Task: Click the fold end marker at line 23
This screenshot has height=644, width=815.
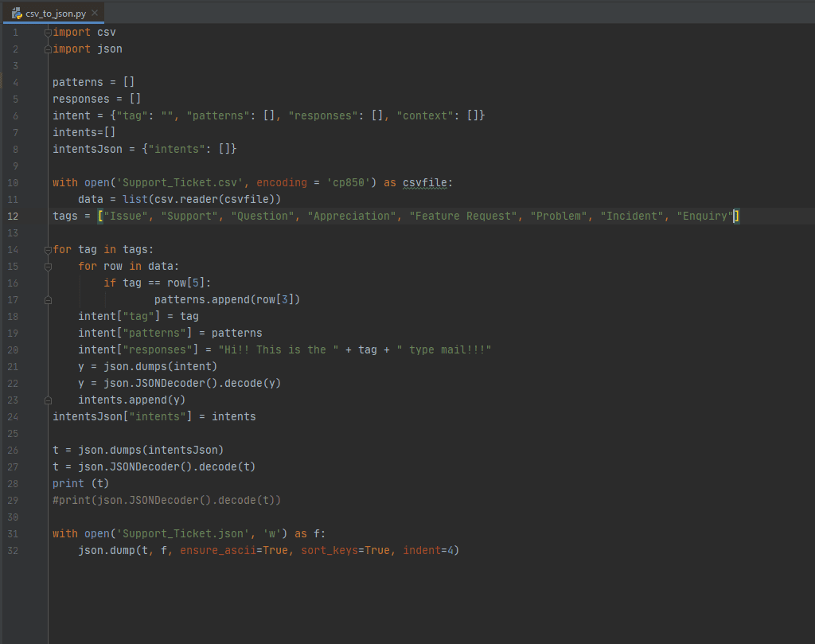Action: 49,400
